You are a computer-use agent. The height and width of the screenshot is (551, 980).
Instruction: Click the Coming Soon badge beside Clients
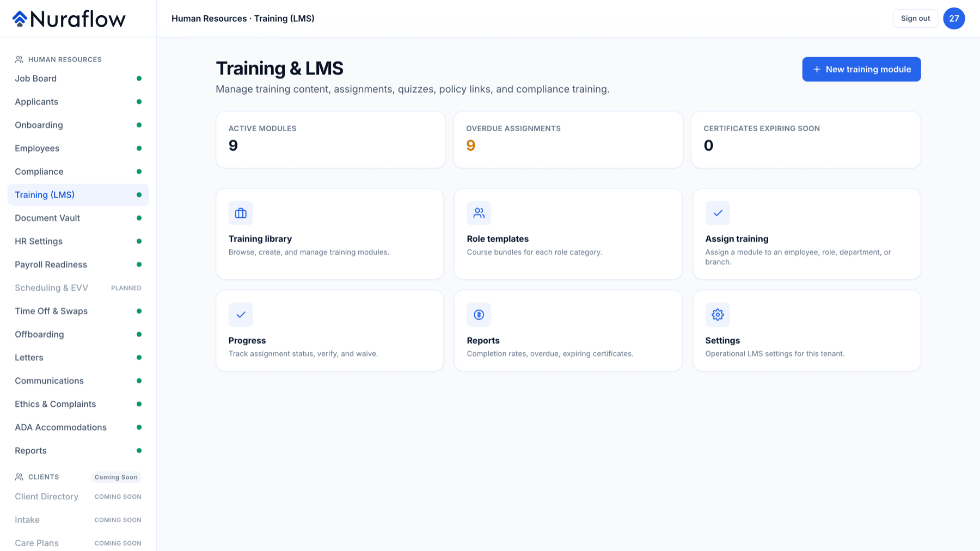pos(116,477)
